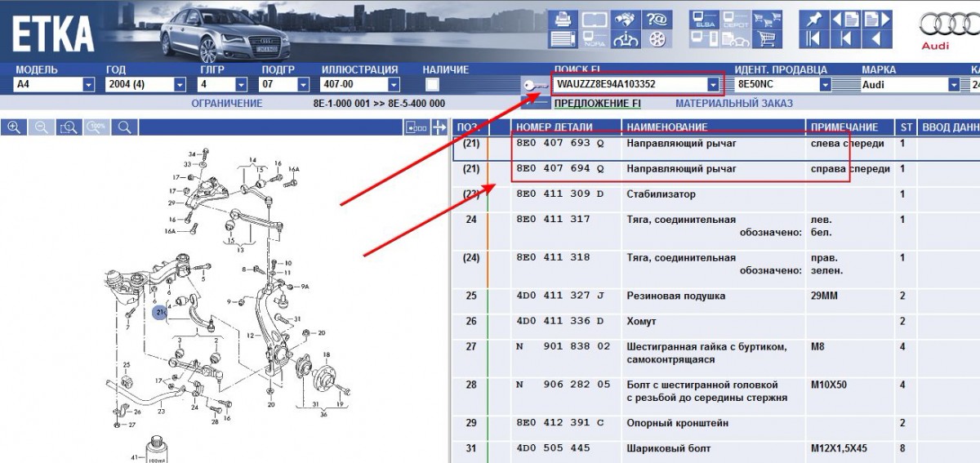Open the Материальный заказ tab
The width and height of the screenshot is (980, 463).
(733, 104)
